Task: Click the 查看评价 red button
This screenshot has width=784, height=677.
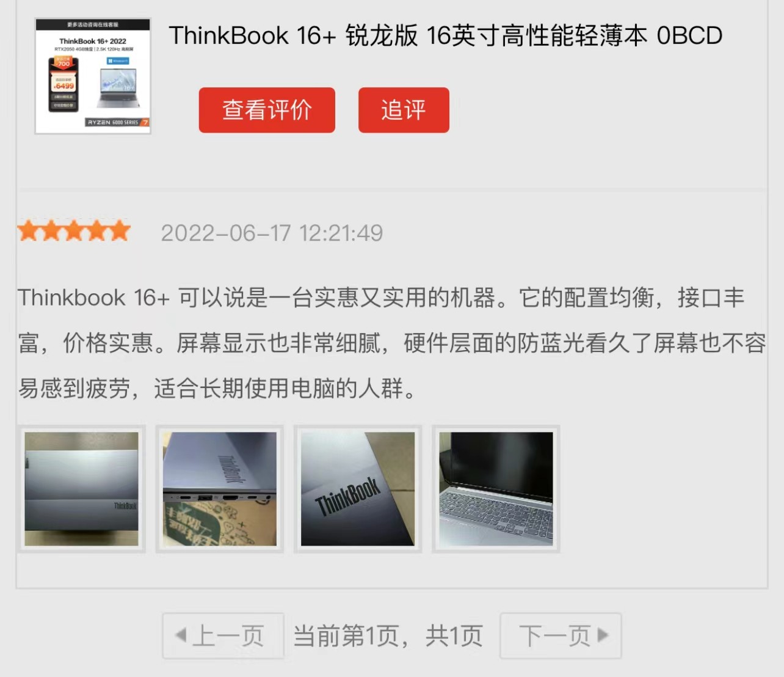Action: point(267,110)
